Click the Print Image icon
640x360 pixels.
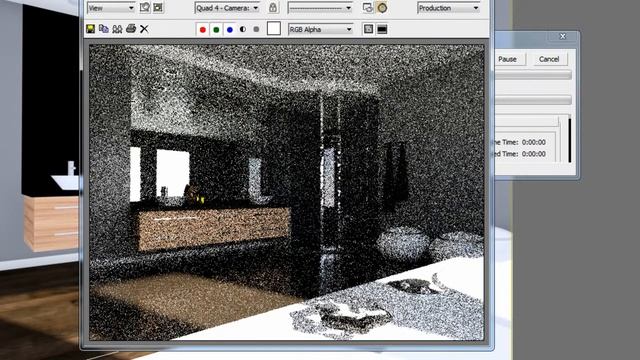point(131,29)
